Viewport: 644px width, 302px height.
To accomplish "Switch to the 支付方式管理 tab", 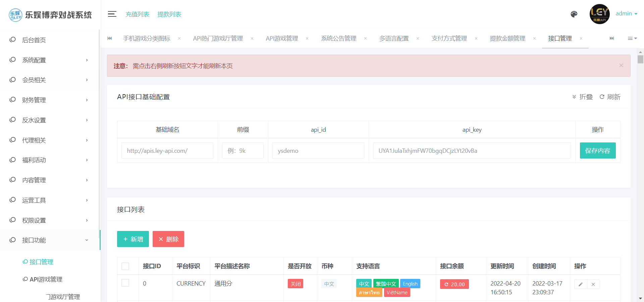I will tap(449, 39).
